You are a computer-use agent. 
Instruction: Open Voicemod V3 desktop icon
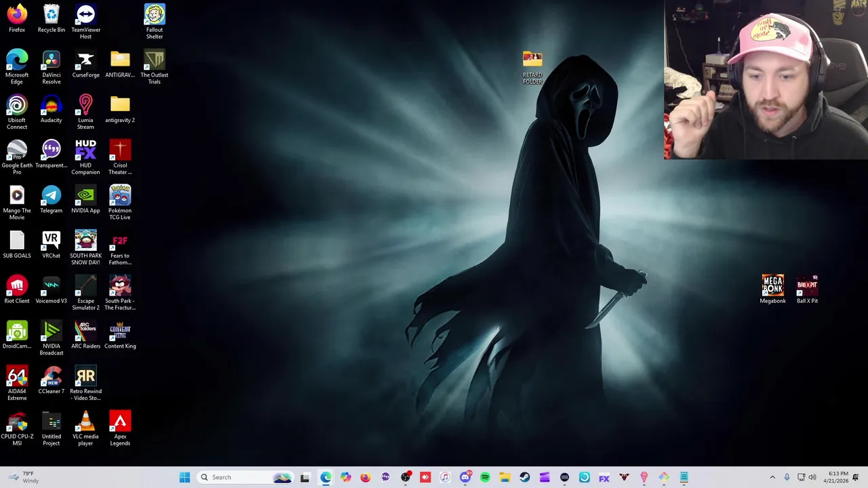pyautogui.click(x=52, y=289)
